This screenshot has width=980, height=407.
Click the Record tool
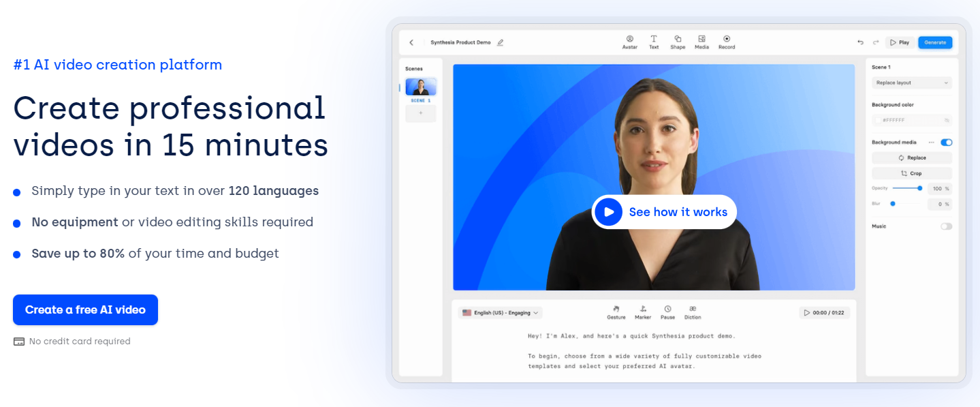(x=727, y=42)
